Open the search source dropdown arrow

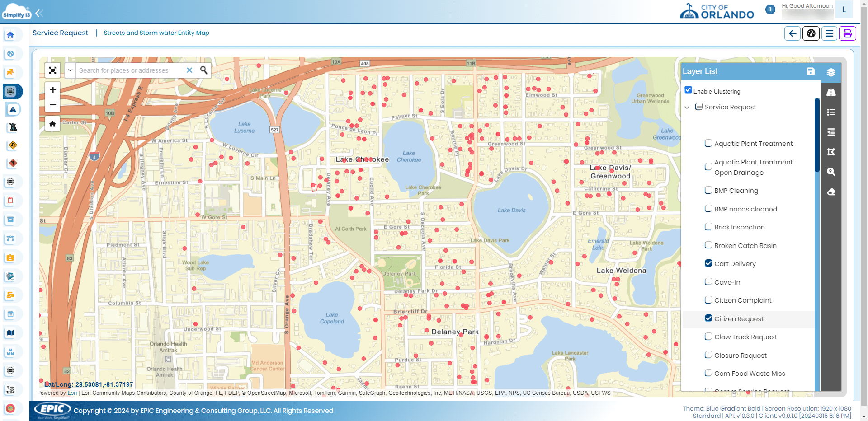tap(70, 70)
